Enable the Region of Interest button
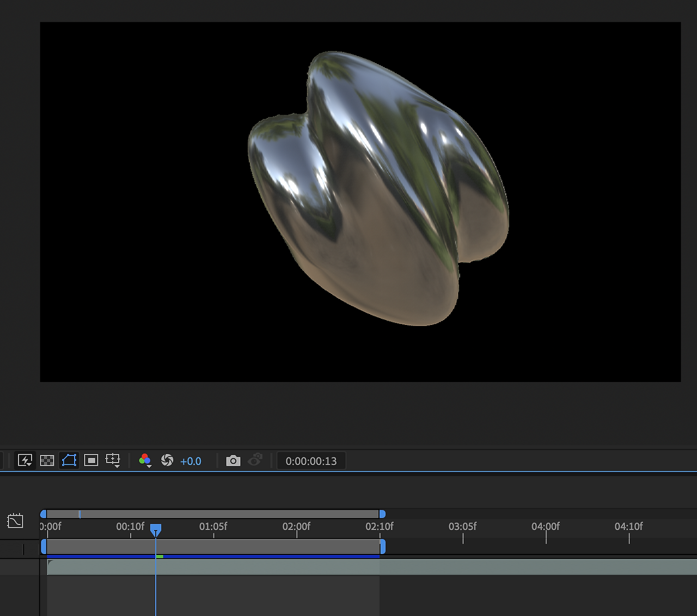The image size is (697, 616). 91,461
